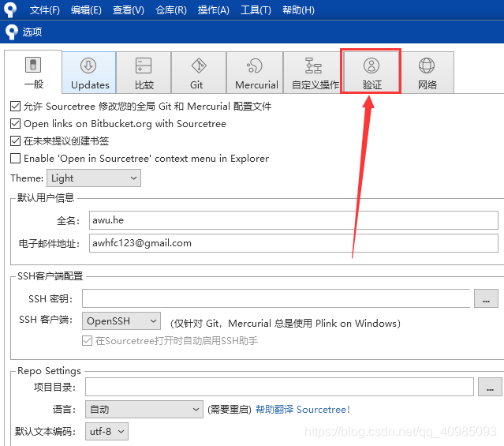The image size is (504, 446).
Task: Open the 文件(F) menu
Action: 45,10
